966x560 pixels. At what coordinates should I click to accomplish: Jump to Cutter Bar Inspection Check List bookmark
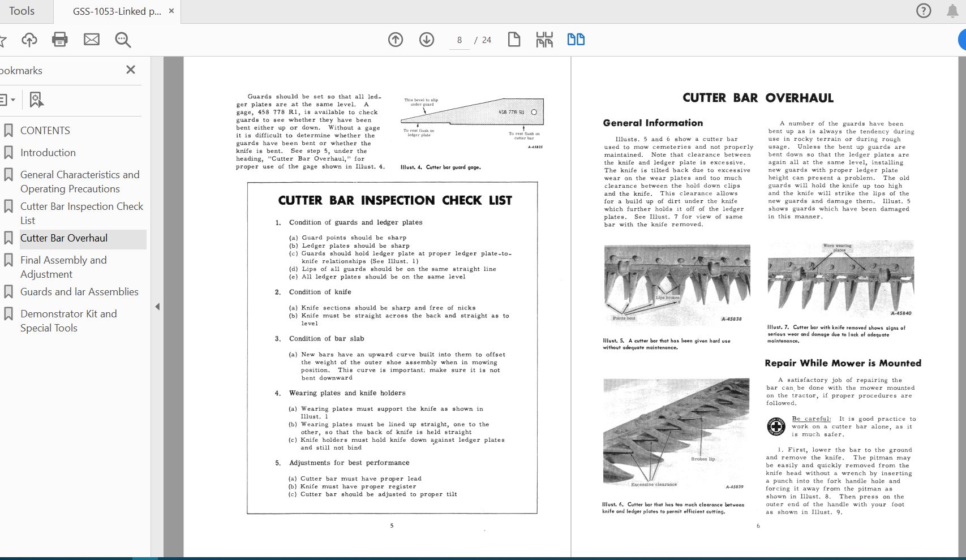pyautogui.click(x=81, y=213)
